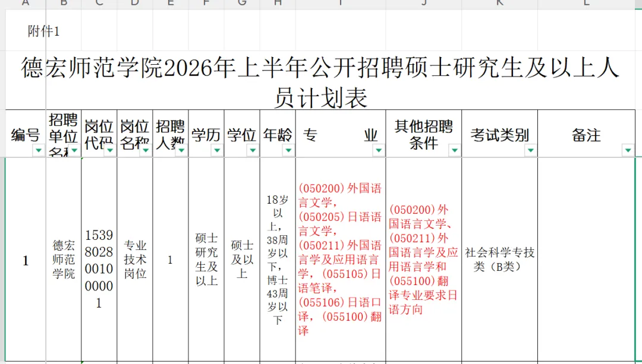642x364 pixels.
Task: Open the 年龄 column filter dropdown
Action: tap(288, 150)
